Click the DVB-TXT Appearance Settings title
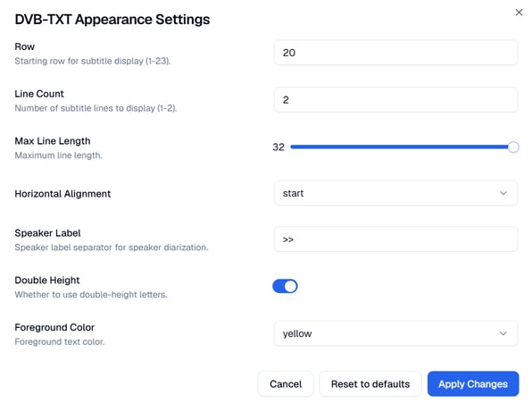Image resolution: width=532 pixels, height=411 pixels. [112, 20]
